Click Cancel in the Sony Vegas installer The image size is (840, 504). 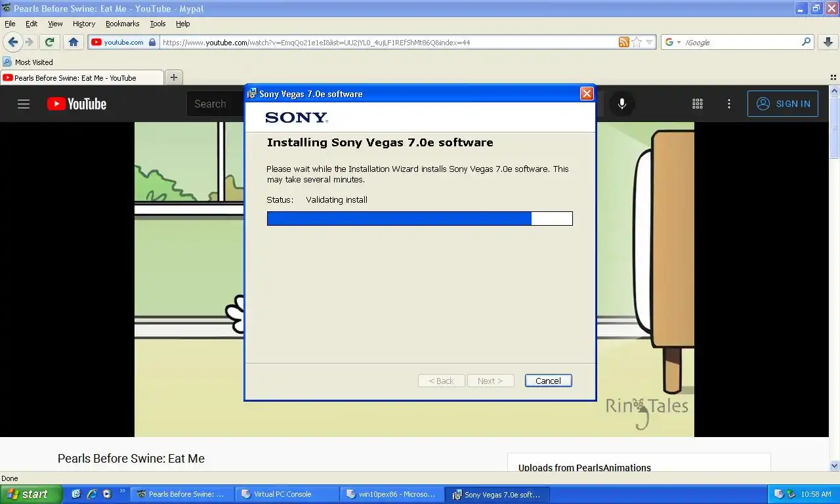click(x=548, y=381)
